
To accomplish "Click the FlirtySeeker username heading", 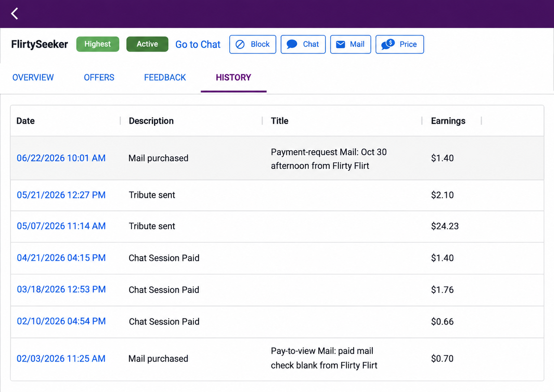I will (39, 44).
